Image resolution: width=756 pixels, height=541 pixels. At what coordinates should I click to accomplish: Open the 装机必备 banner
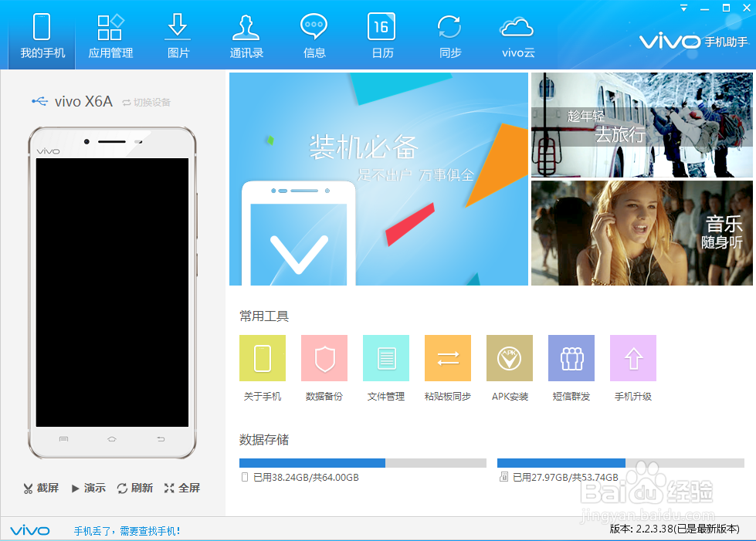click(x=378, y=179)
